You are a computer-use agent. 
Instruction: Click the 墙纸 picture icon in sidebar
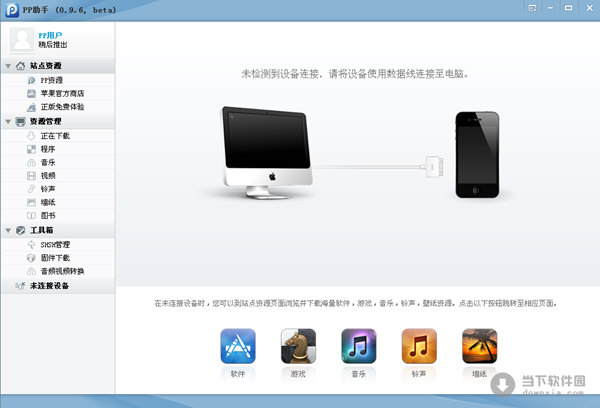coord(31,202)
